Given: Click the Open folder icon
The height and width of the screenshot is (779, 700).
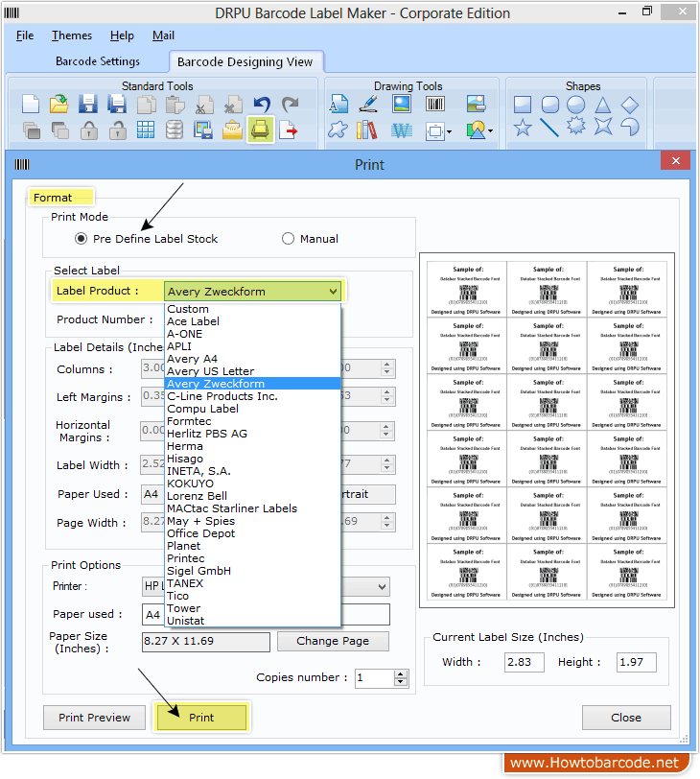Looking at the screenshot, I should [59, 105].
